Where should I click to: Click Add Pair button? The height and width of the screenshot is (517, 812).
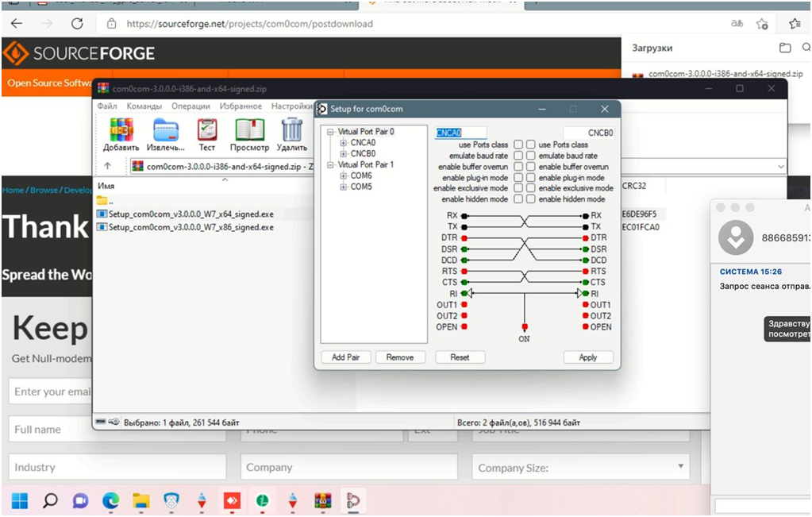coord(346,357)
